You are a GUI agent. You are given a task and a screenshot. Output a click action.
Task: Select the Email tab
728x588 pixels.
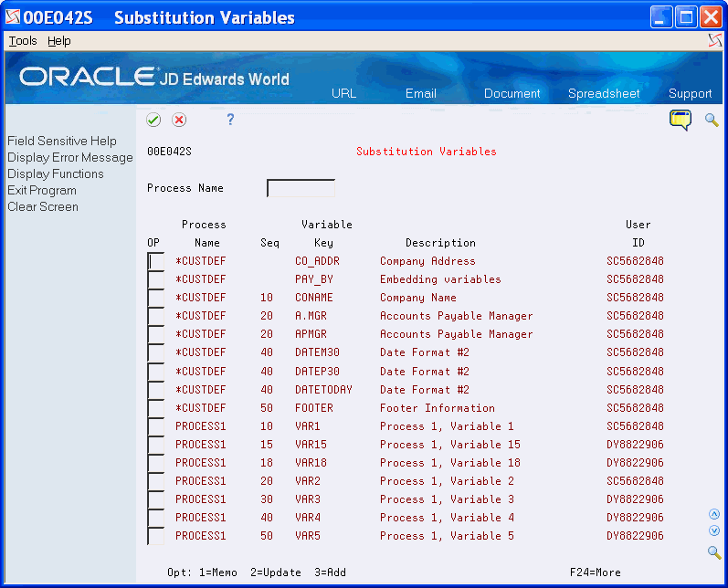[x=421, y=93]
